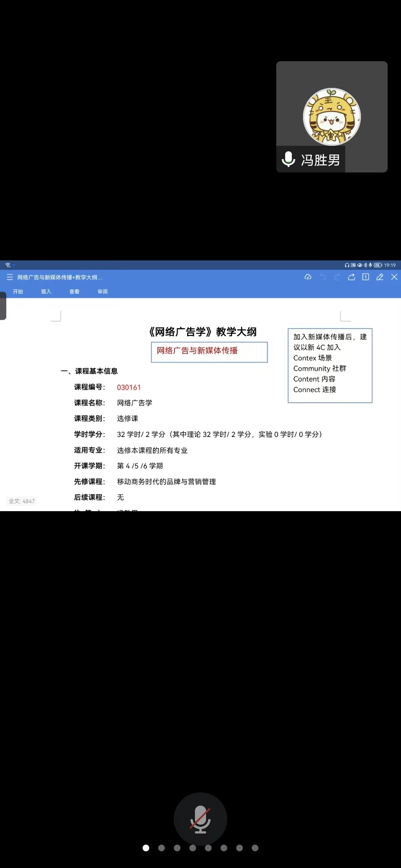Tap the pencil edit mode icon
Image resolution: width=401 pixels, height=868 pixels.
click(x=380, y=277)
